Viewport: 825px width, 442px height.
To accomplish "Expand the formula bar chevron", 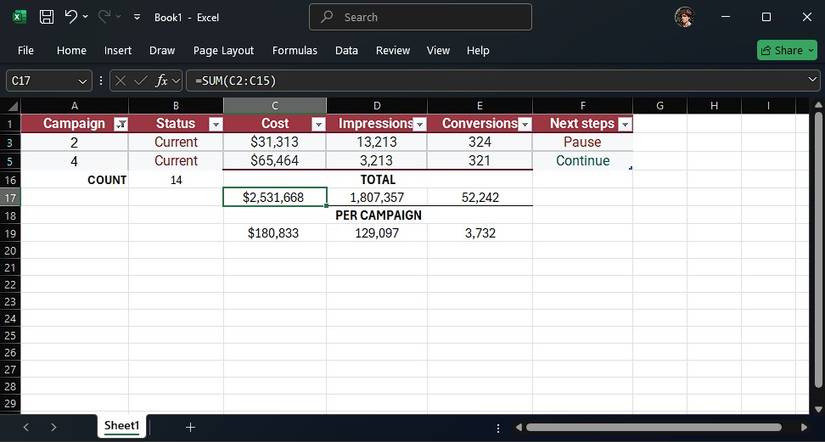I will point(813,80).
